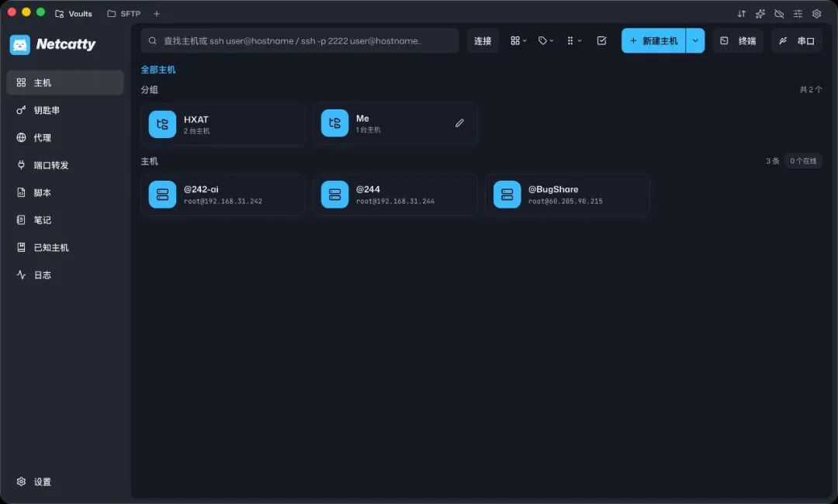Click the Me group tree icon
Viewport: 838px width, 504px height.
[x=334, y=123]
